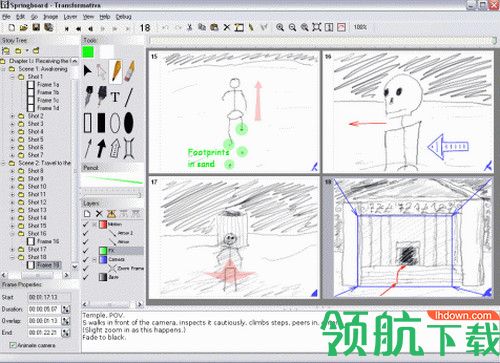Click the Save floppy disk icon
500x363 pixels.
[x=36, y=27]
